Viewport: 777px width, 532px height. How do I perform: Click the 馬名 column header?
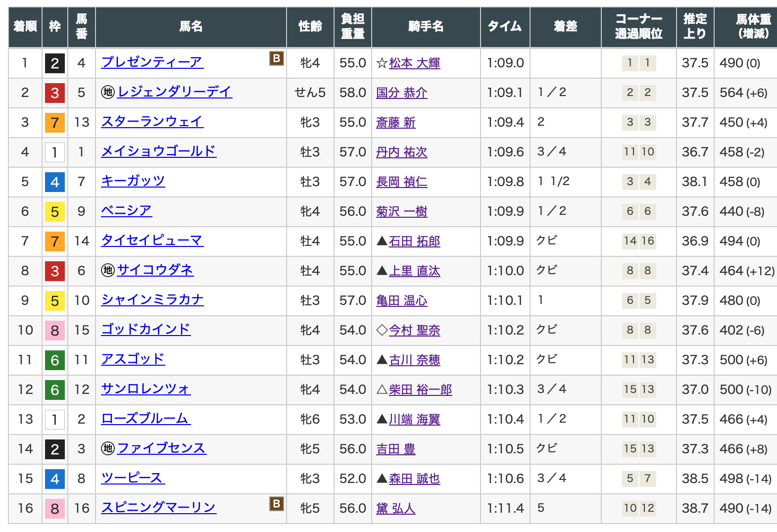click(191, 27)
